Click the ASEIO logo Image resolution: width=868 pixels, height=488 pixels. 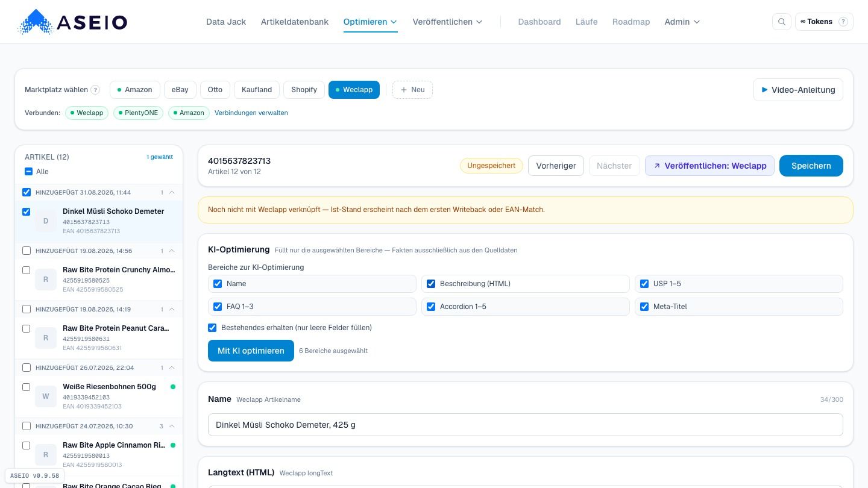click(72, 22)
